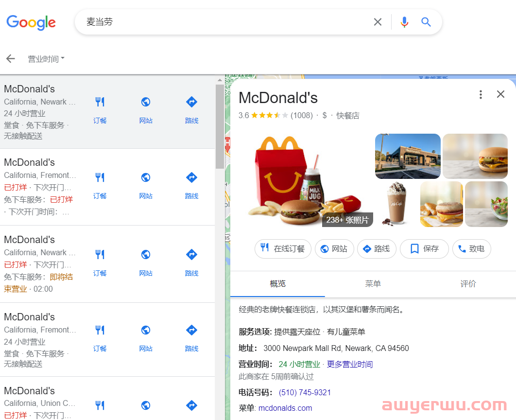Order food from Union City listing
The image size is (516, 420).
click(x=100, y=405)
